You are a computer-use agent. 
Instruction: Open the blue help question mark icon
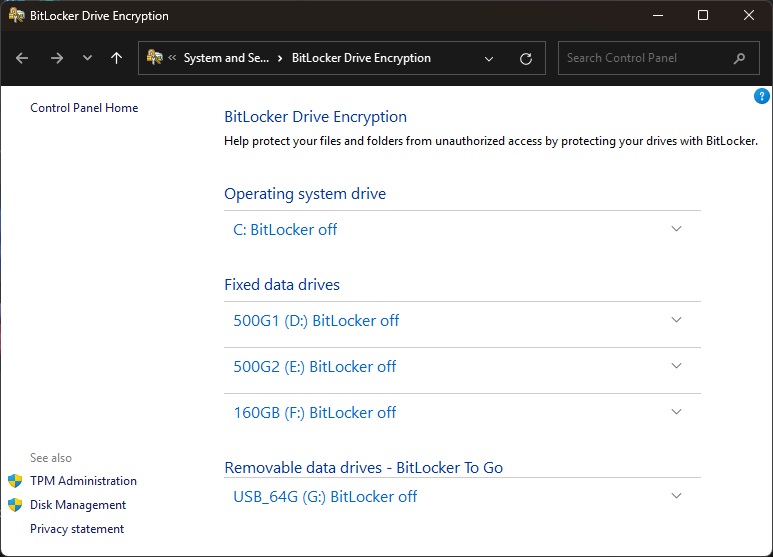coord(761,97)
